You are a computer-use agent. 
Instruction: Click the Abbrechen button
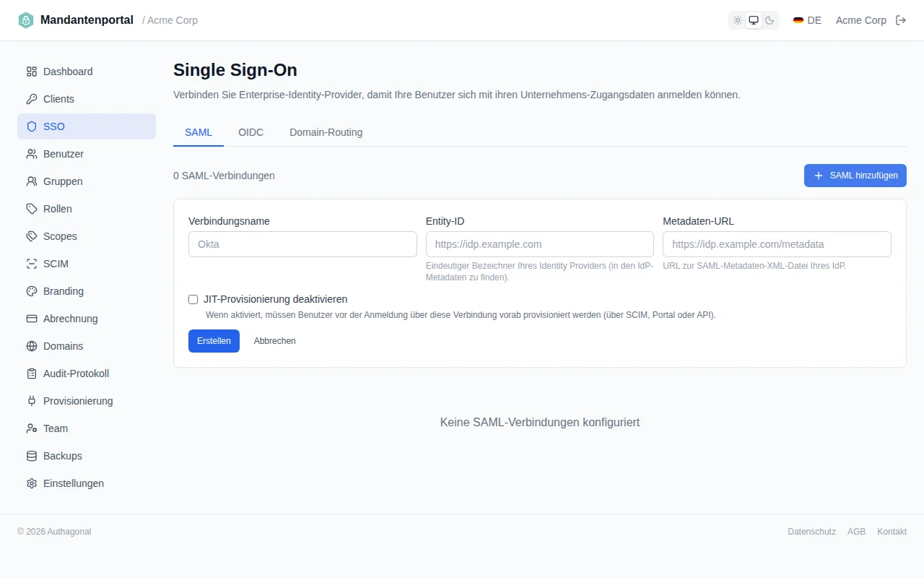(x=275, y=341)
